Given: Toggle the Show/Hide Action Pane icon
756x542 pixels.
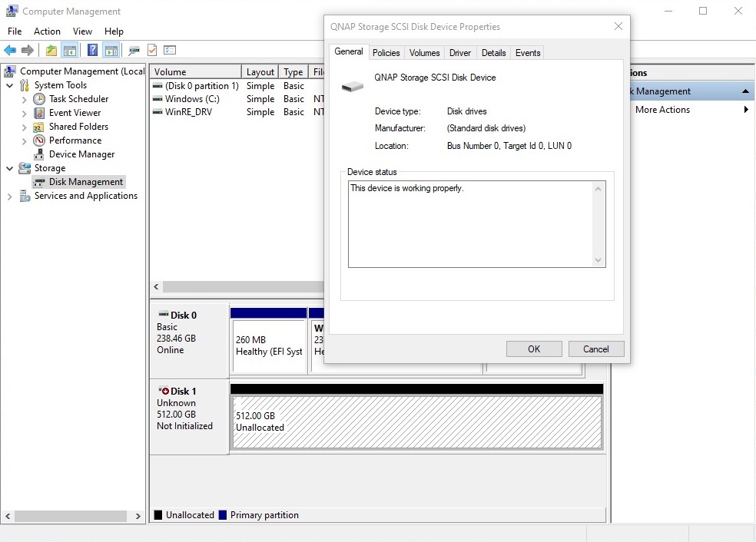Looking at the screenshot, I should [111, 50].
